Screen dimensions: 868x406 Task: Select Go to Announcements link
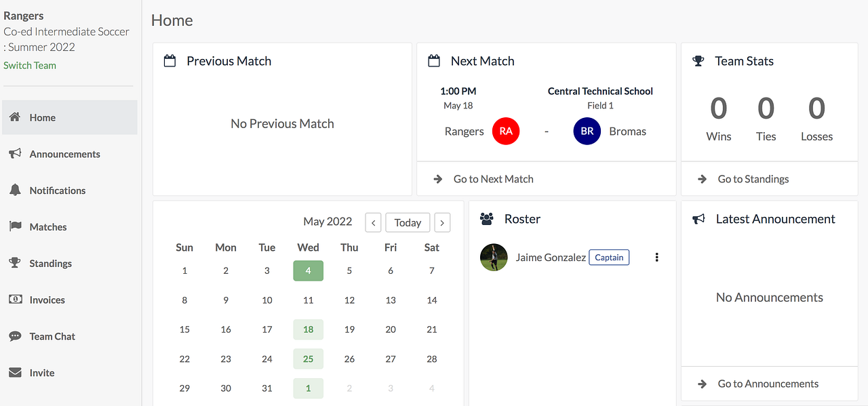point(768,384)
